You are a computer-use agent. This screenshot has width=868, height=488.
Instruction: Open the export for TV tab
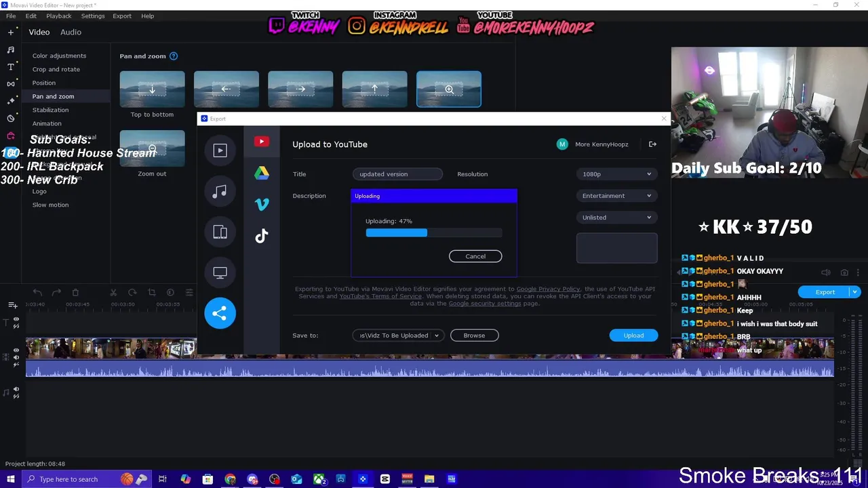pos(220,272)
